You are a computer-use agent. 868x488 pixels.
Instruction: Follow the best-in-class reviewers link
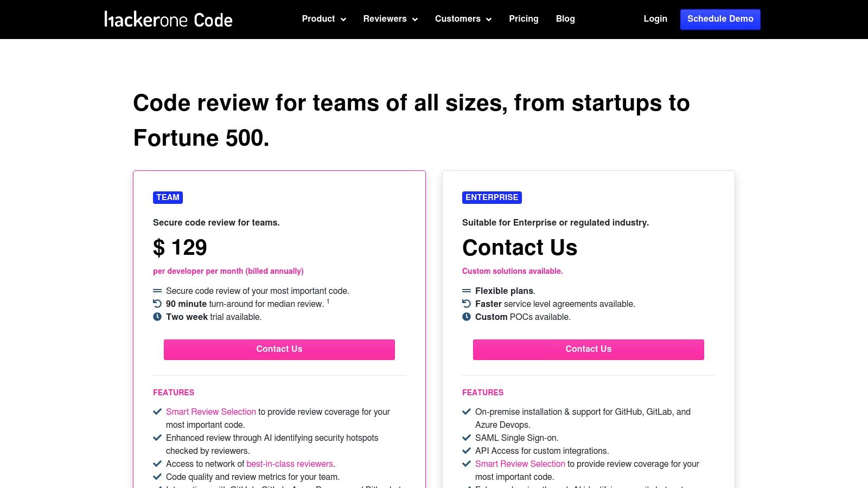[289, 464]
